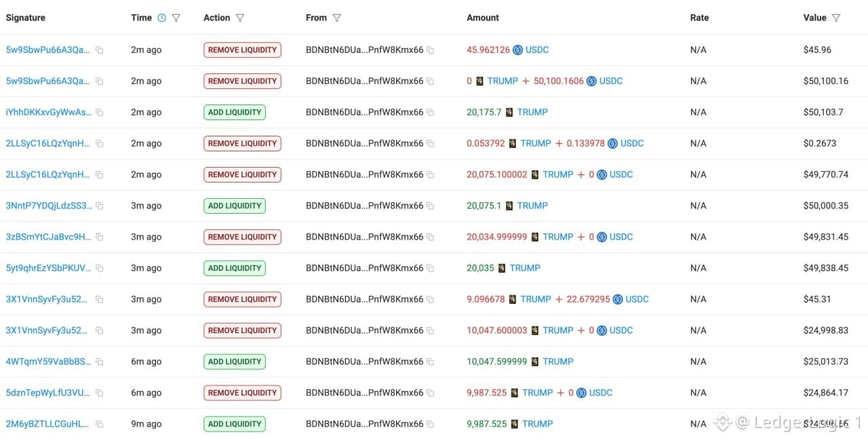868x439 pixels.
Task: Open transaction 3NntP7YDQjLdzSS3
Action: 48,206
